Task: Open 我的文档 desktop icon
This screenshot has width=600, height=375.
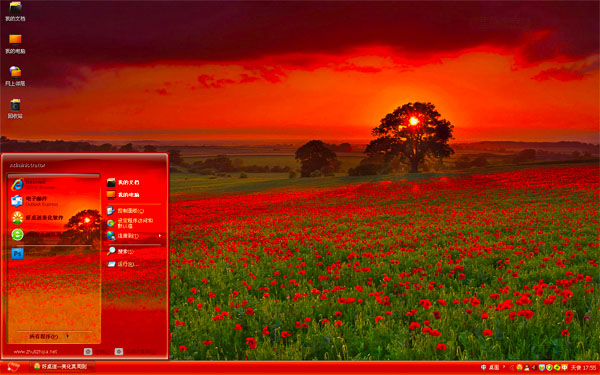Action: coord(15,11)
